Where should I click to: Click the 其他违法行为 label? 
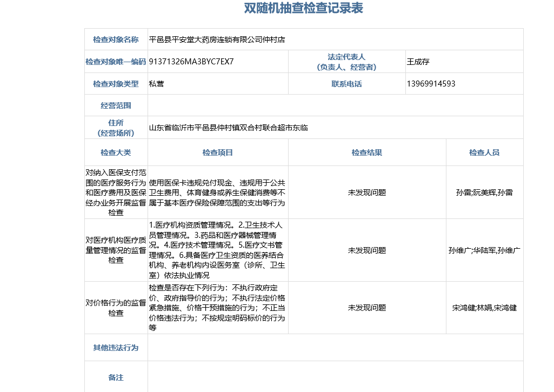tap(116, 348)
